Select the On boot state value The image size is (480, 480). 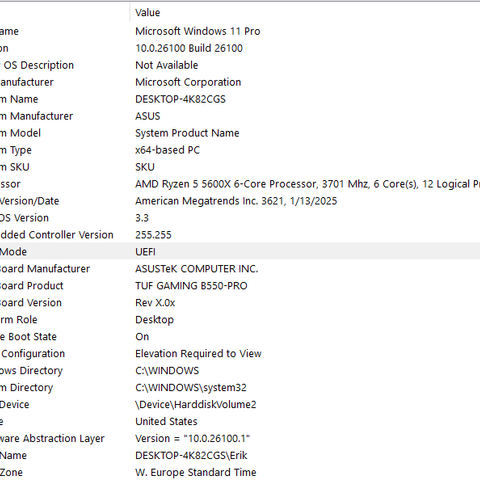142,337
